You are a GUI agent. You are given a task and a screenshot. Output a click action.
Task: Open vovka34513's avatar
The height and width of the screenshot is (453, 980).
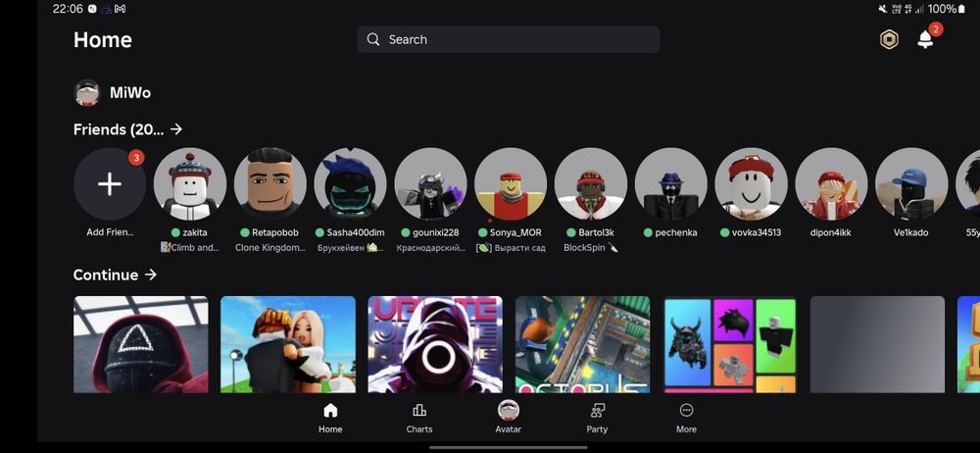[751, 184]
